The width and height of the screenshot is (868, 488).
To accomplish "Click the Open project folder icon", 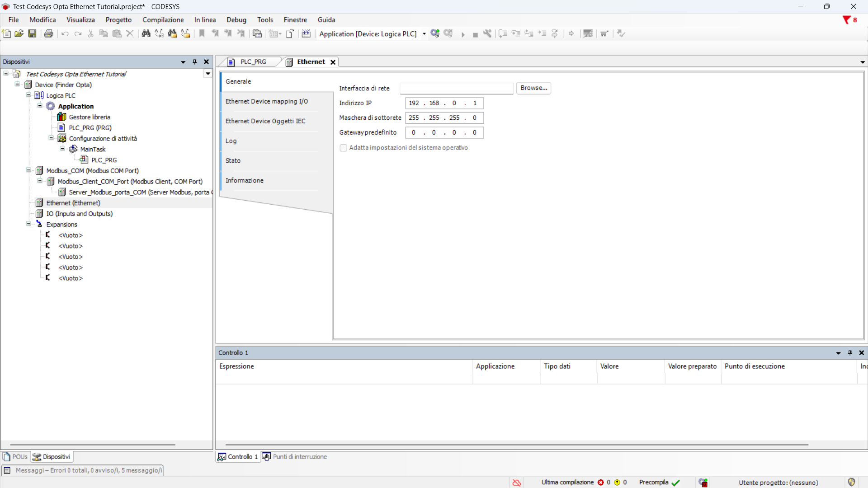I will tap(19, 33).
